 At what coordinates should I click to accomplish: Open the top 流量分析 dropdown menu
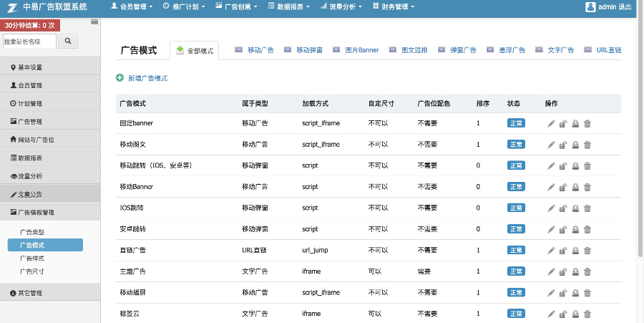[341, 6]
